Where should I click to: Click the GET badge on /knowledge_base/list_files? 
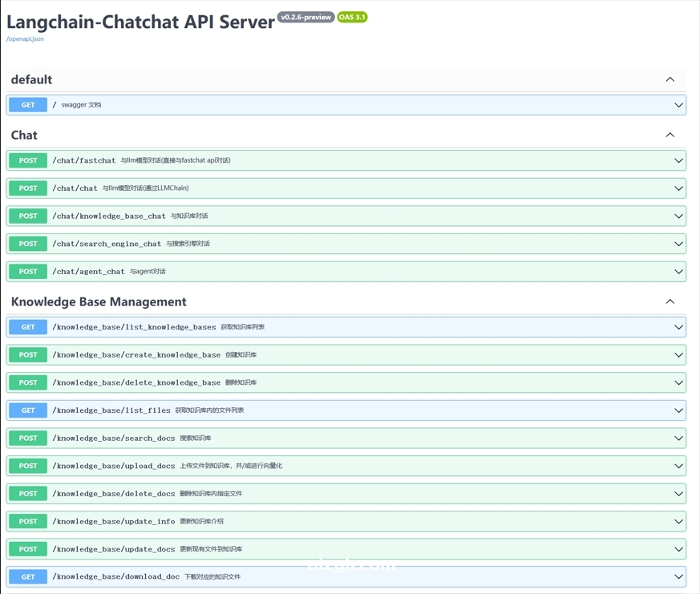(26, 410)
